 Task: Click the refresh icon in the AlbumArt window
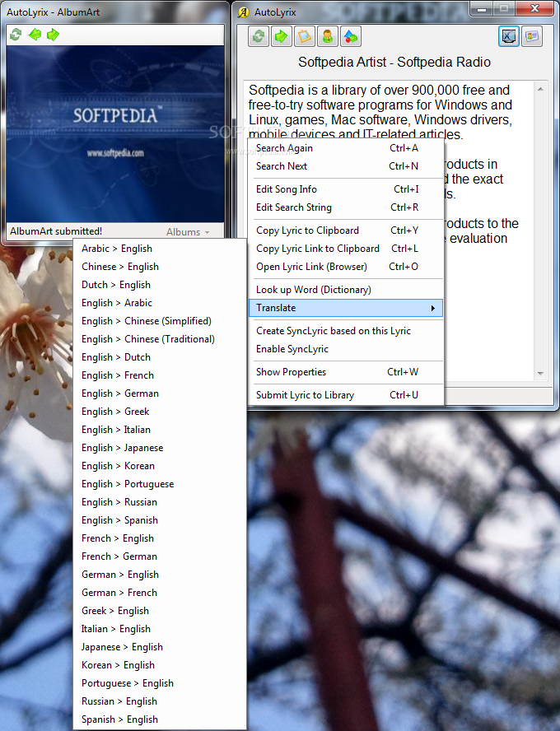(16, 35)
